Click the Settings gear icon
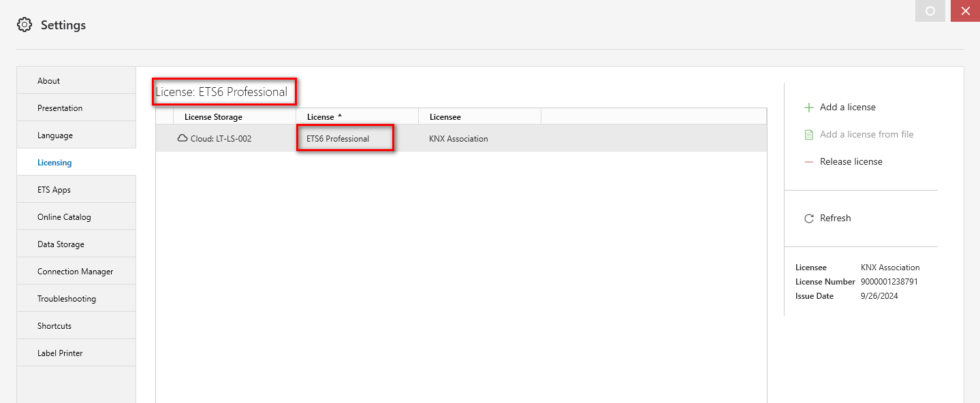 pos(25,25)
